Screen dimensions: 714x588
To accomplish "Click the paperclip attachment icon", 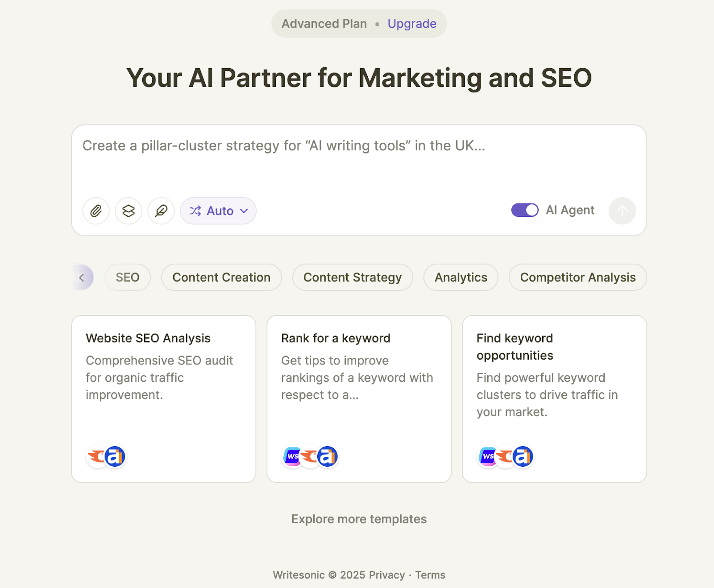I will click(96, 211).
